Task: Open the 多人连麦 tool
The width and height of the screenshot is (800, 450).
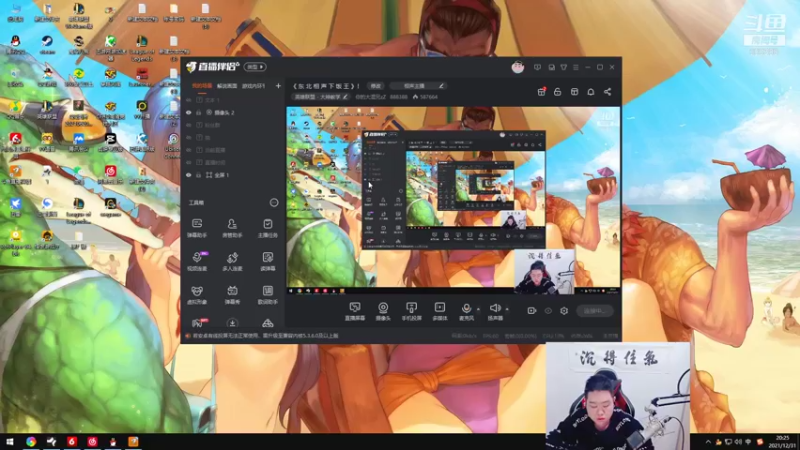Action: (232, 261)
